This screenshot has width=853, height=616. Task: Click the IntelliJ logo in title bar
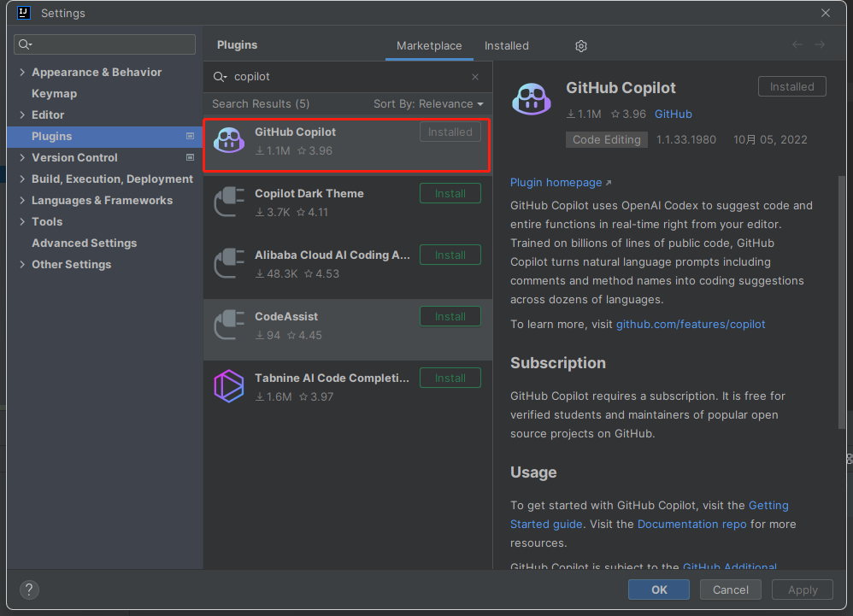pyautogui.click(x=24, y=13)
